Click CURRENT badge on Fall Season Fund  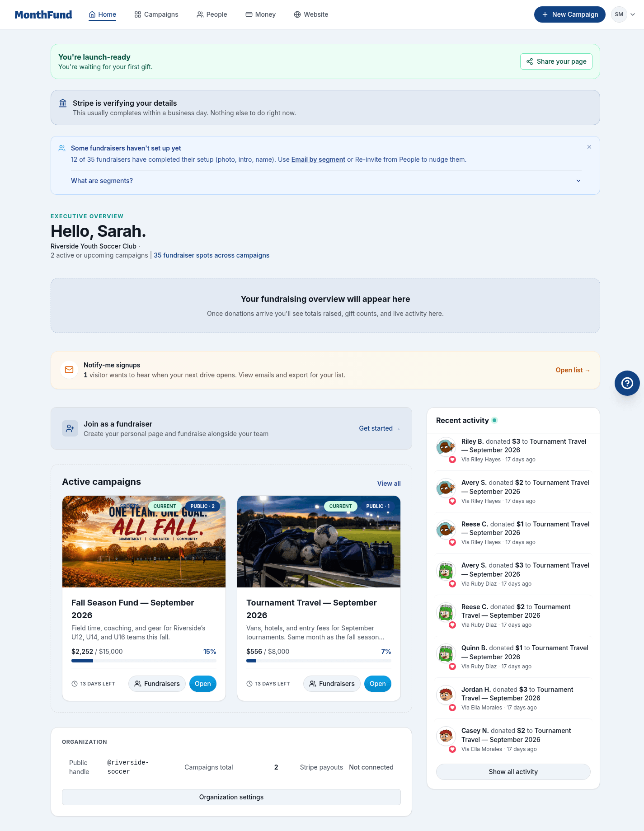165,506
